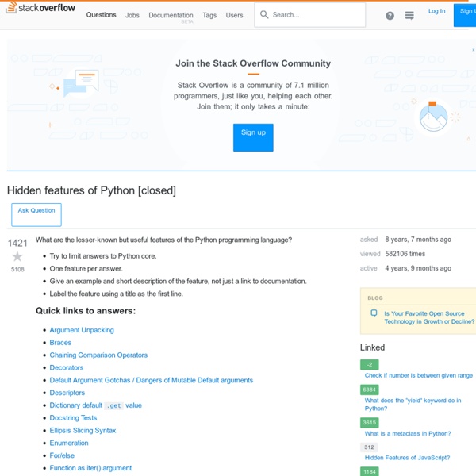
Task: Click the 1184 score badge
Action: pos(370,471)
